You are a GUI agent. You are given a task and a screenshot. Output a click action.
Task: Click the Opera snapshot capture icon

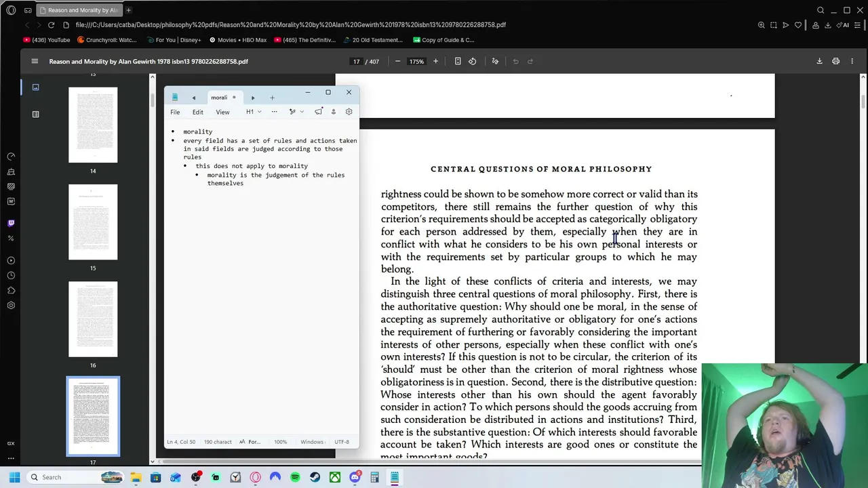pyautogui.click(x=773, y=25)
